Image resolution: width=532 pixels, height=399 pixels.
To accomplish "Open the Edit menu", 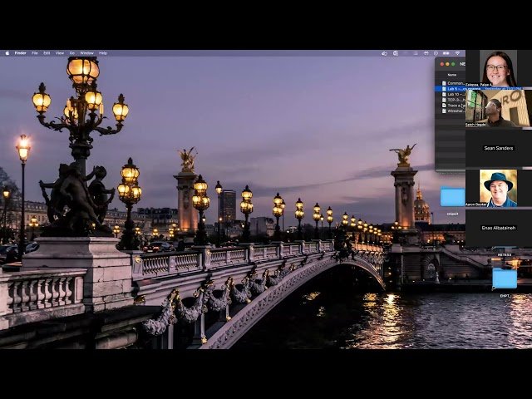I will 47,52.
